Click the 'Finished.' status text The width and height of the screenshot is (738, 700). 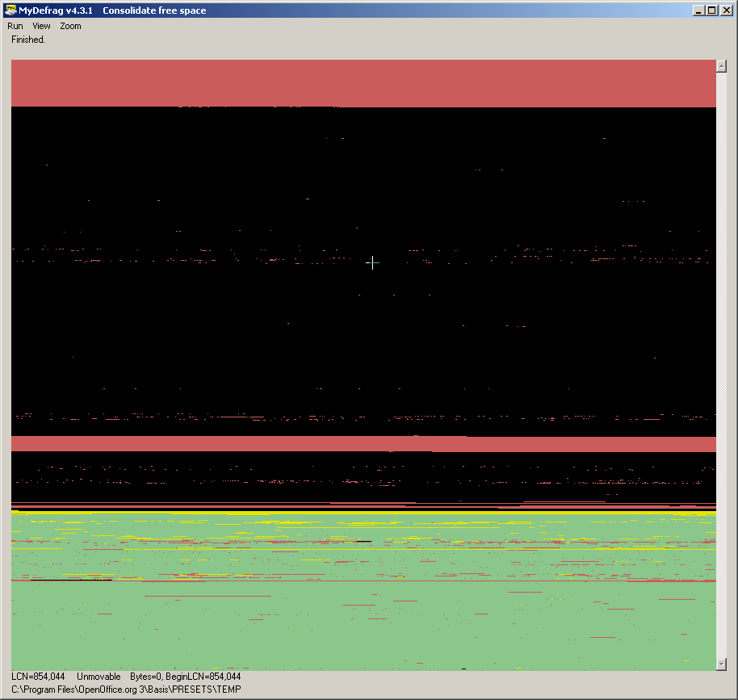pyautogui.click(x=28, y=40)
